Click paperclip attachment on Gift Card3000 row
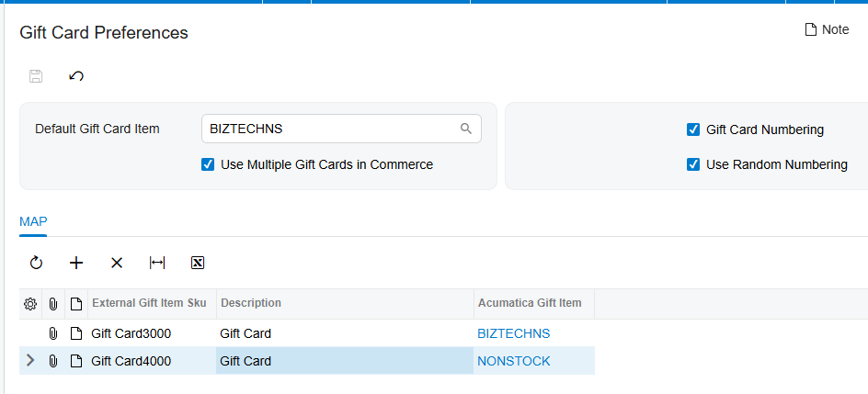 [x=53, y=333]
